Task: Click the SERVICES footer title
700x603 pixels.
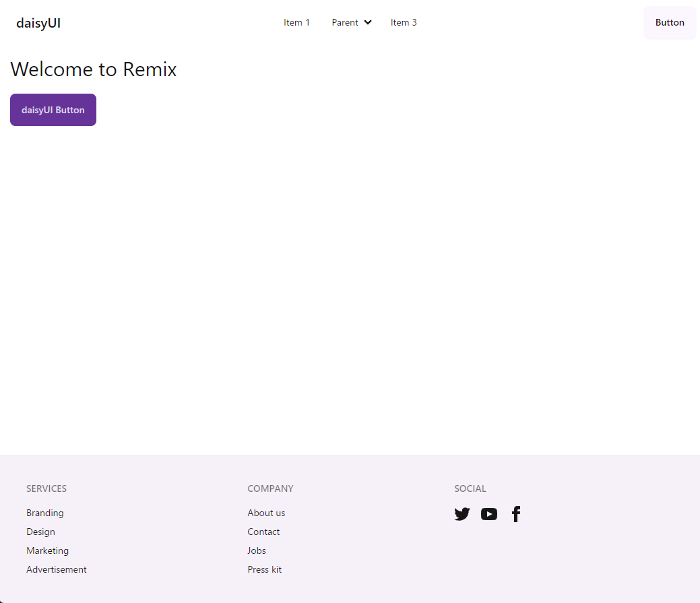Action: 46,488
